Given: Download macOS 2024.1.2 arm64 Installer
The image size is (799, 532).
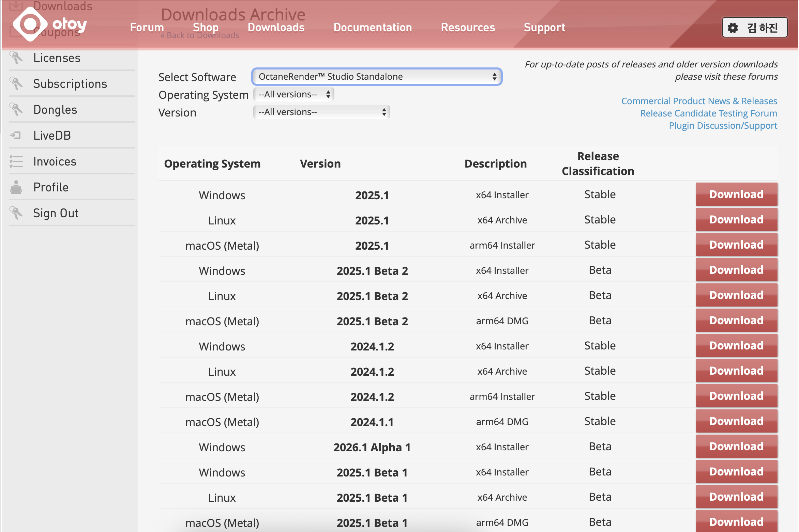Looking at the screenshot, I should tap(736, 396).
